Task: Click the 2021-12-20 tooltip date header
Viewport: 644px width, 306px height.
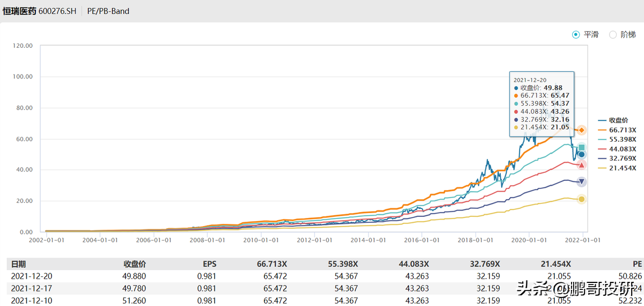Action: pos(529,79)
